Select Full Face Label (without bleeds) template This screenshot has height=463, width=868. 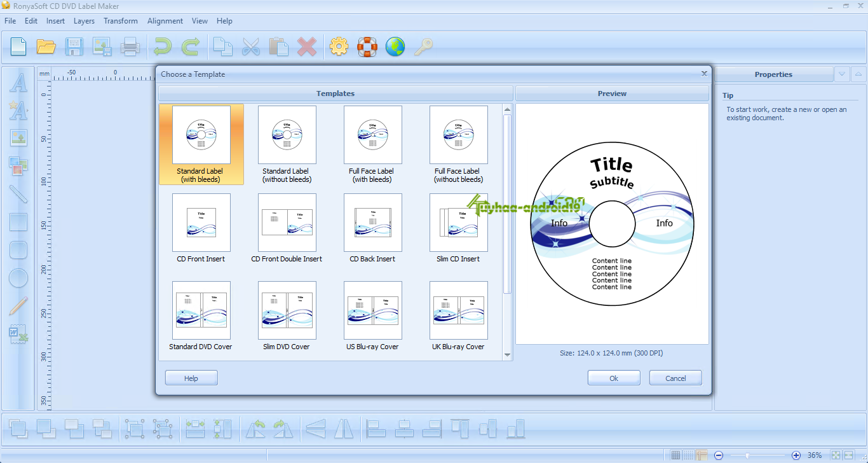(459, 144)
